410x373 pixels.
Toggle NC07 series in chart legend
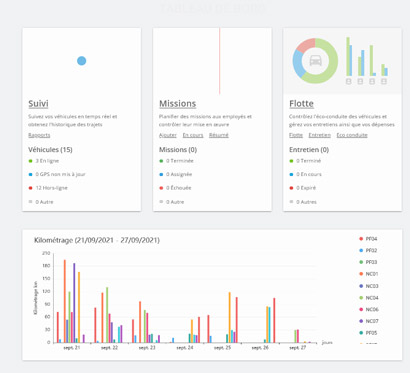(369, 321)
